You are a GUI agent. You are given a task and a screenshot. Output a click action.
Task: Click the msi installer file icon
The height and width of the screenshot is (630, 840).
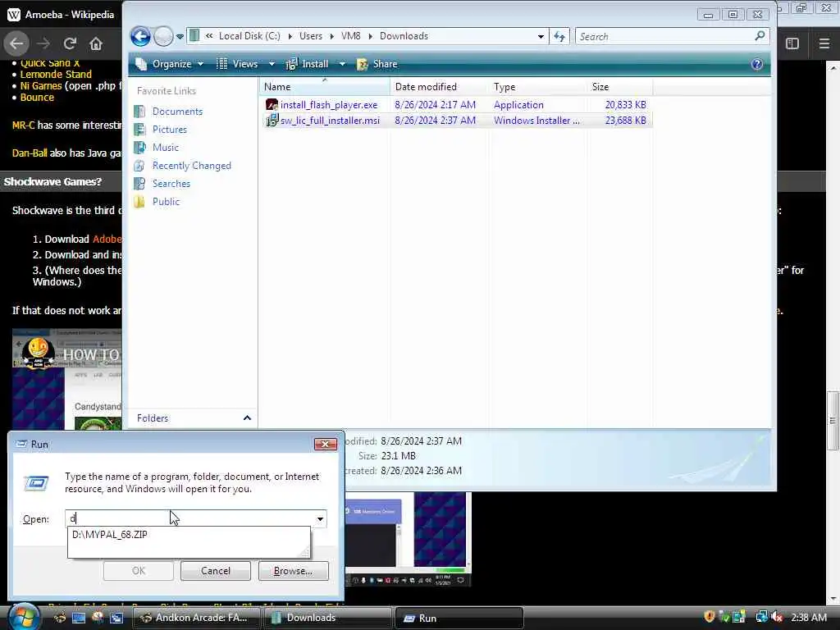[272, 121]
